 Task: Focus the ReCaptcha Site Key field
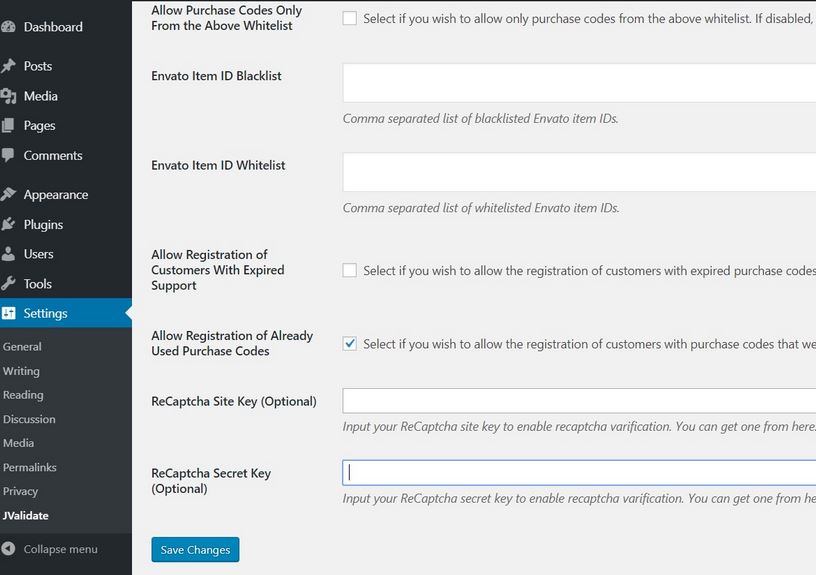click(579, 401)
